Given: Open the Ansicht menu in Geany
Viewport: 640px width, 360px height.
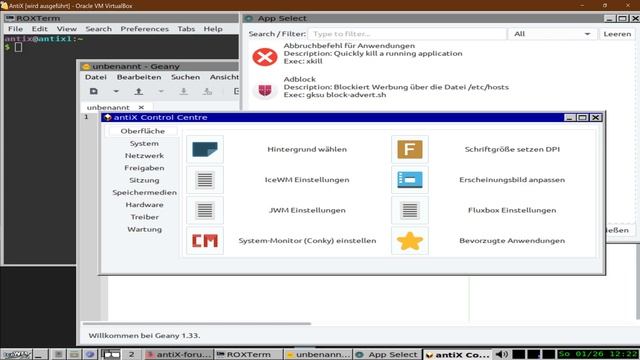Looking at the screenshot, I should pos(224,77).
